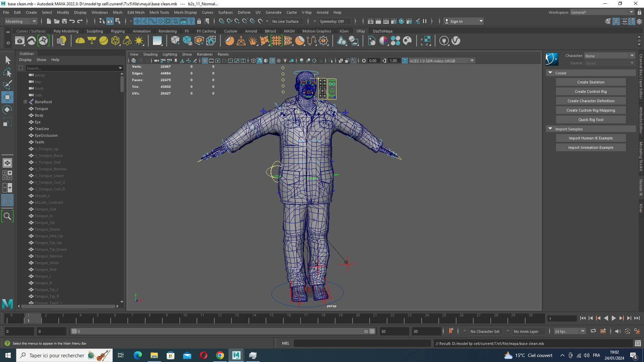This screenshot has width=644, height=362.
Task: Open the Modeling menu set dropdown
Action: (21, 21)
